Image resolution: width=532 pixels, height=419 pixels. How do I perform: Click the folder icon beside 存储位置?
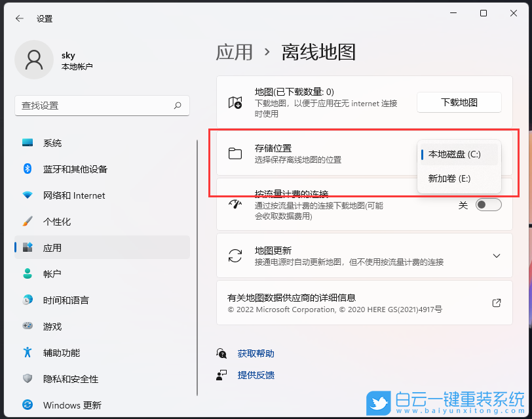[235, 153]
